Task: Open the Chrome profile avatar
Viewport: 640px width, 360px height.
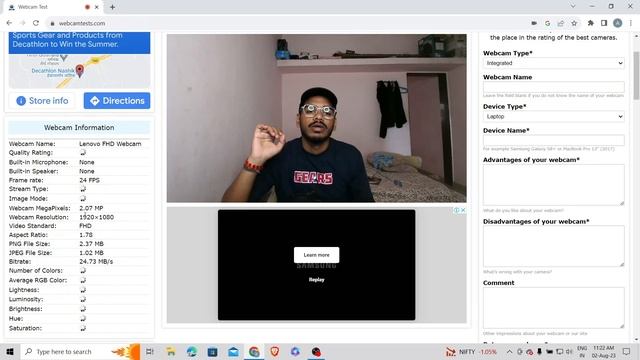Action: point(618,23)
